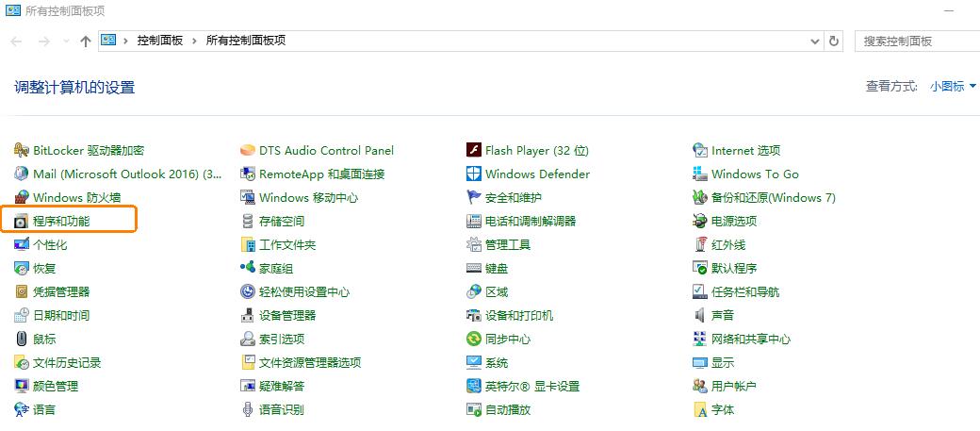Open the 显示 monitor icon
Viewport: 980px width, 431px height.
(700, 363)
